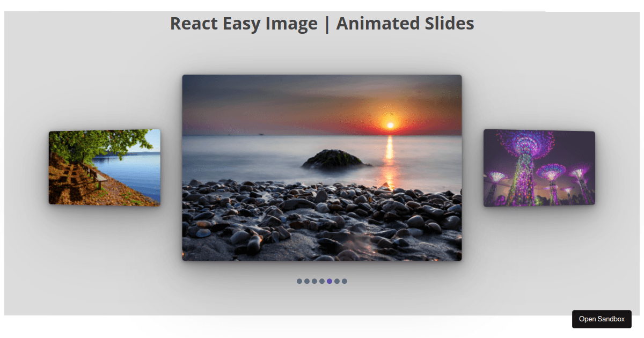Click the active purple pagination dot
644x338 pixels.
coord(330,281)
